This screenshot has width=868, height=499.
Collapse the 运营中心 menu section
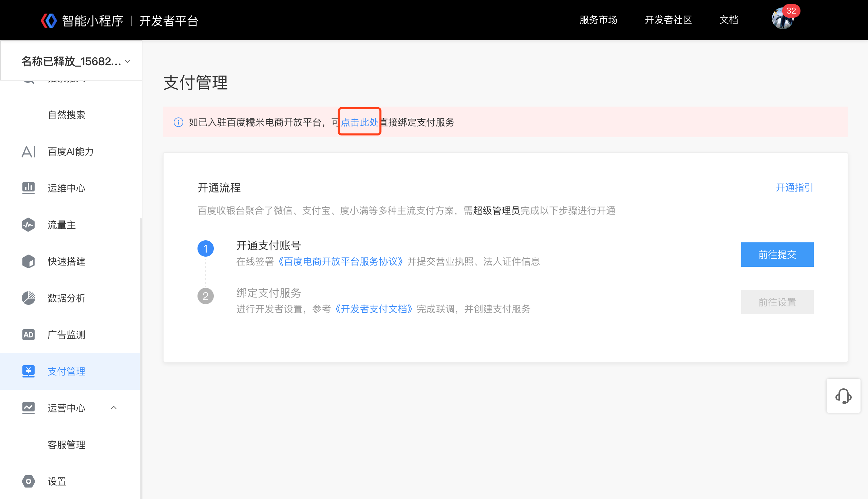(x=114, y=408)
